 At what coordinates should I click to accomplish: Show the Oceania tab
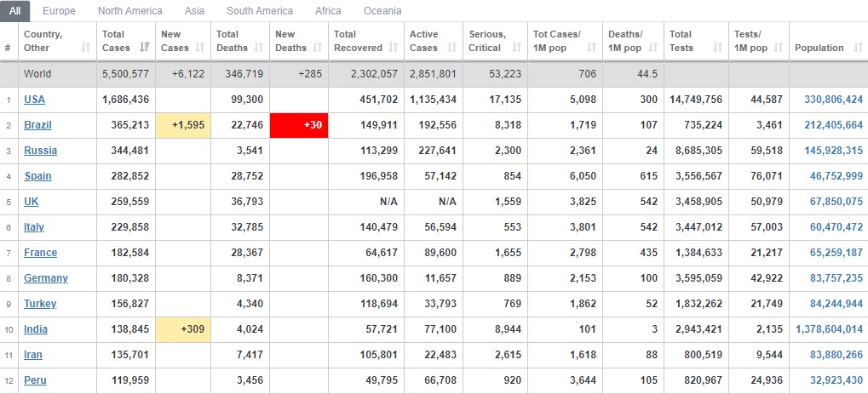pos(382,10)
